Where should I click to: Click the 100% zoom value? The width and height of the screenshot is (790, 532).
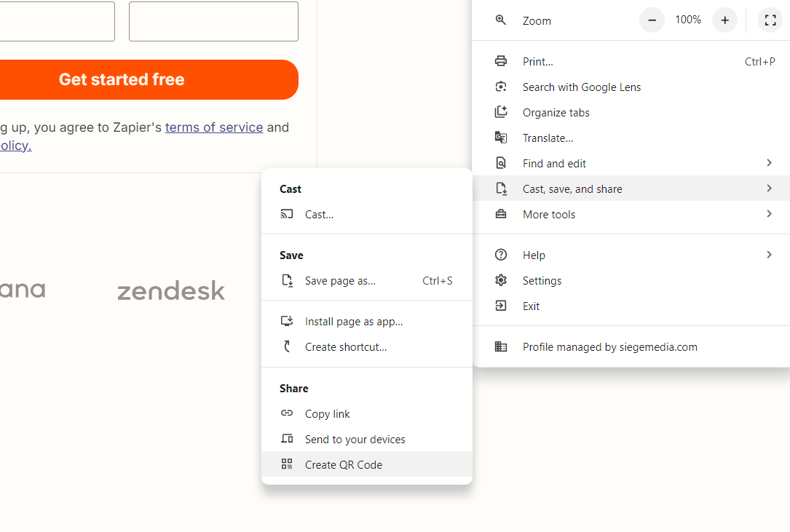point(688,20)
